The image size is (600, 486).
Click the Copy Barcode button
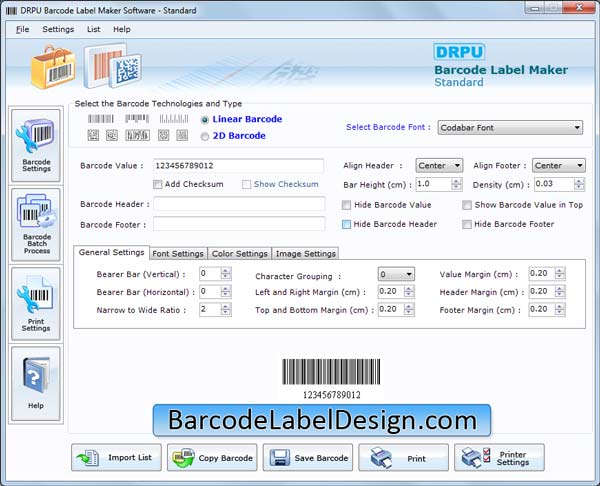pos(212,457)
